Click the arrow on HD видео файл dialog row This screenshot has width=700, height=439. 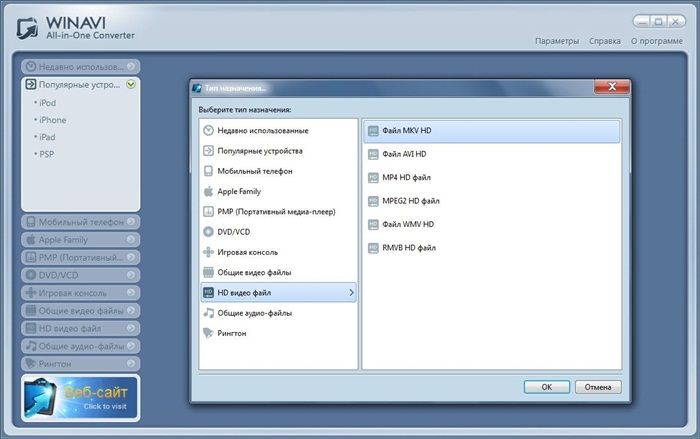(351, 293)
